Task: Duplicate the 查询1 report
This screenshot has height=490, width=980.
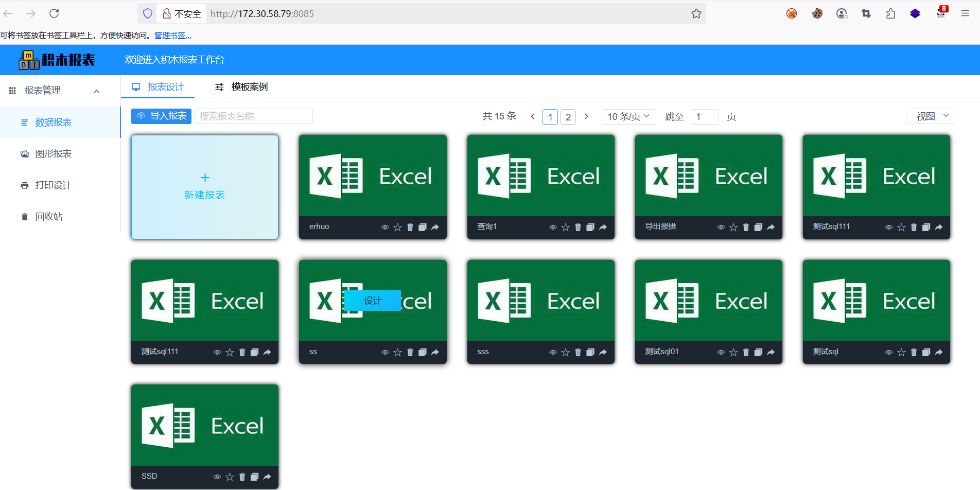Action: point(590,227)
